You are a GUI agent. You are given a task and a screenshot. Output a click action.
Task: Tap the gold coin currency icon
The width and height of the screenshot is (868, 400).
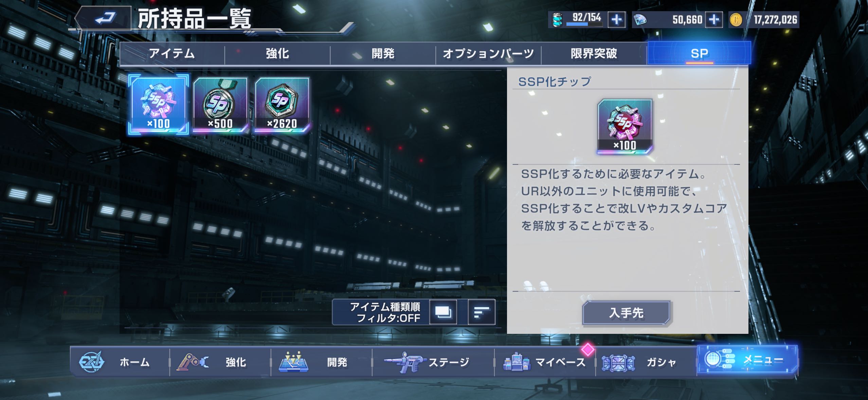click(x=736, y=20)
